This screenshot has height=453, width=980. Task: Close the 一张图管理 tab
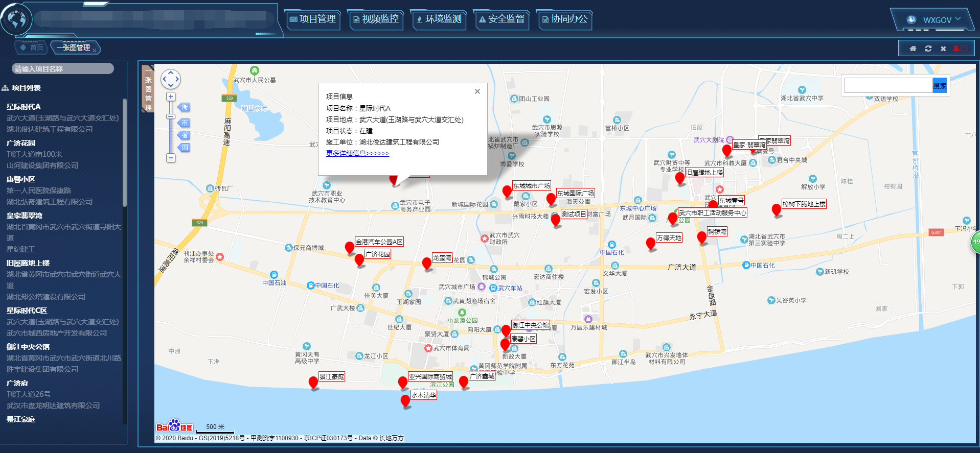(95, 50)
